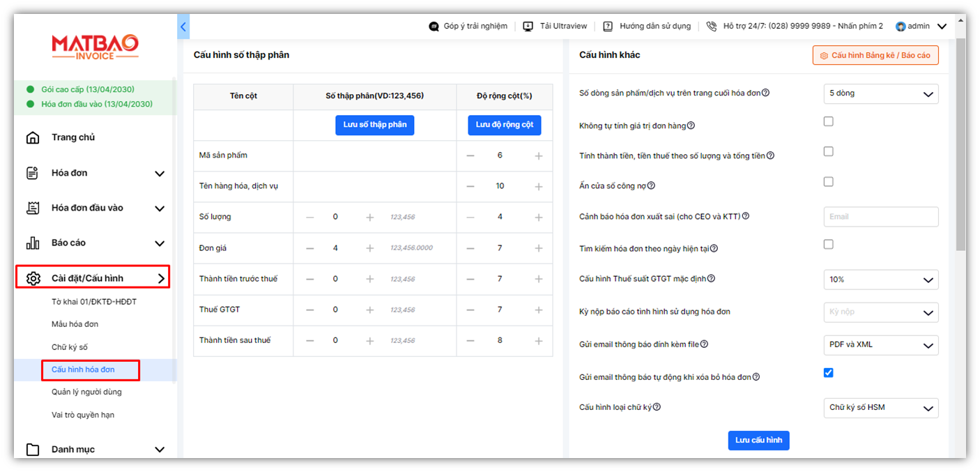Increase Đơn giá decimal places with plus
The height and width of the screenshot is (472, 980).
point(370,248)
